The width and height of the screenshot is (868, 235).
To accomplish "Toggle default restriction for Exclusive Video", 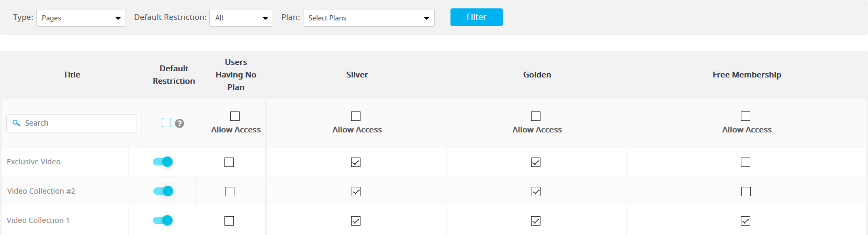I will coord(163,162).
